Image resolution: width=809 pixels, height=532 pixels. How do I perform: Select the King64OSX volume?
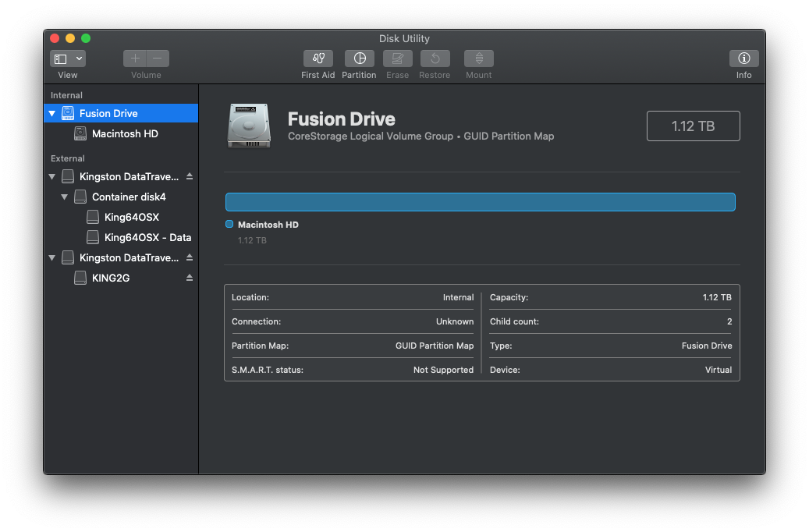tap(121, 217)
